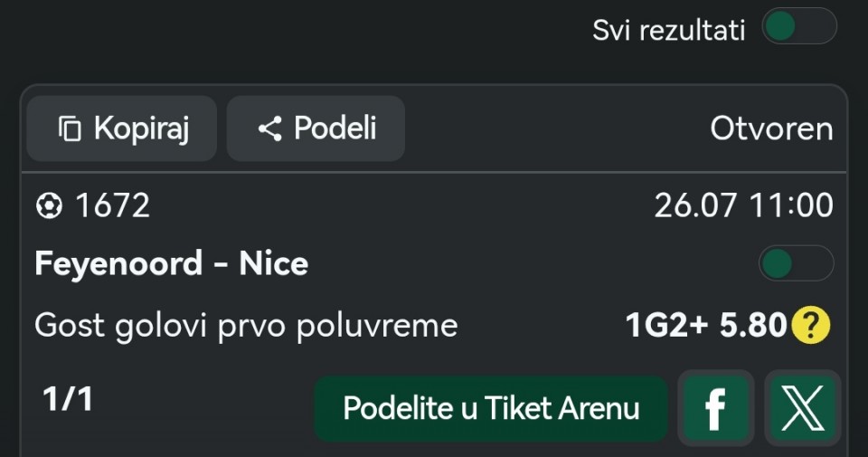The height and width of the screenshot is (457, 868).
Task: Click the Podeli button label
Action: (335, 128)
